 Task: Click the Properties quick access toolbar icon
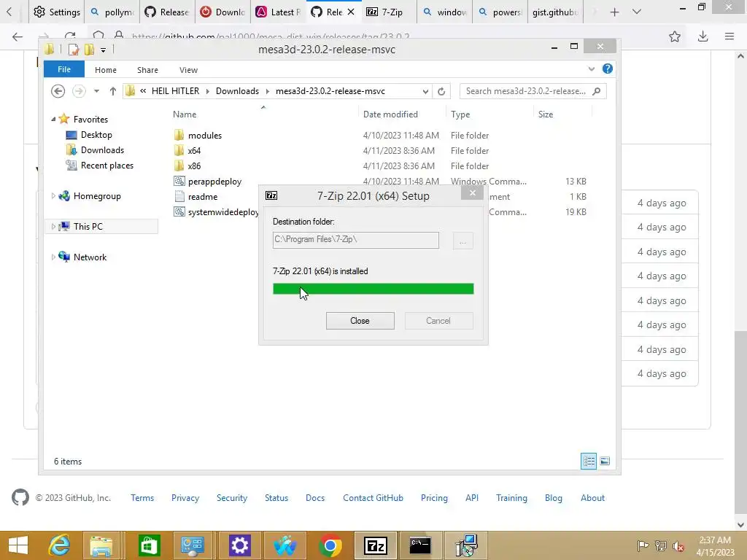tap(74, 49)
